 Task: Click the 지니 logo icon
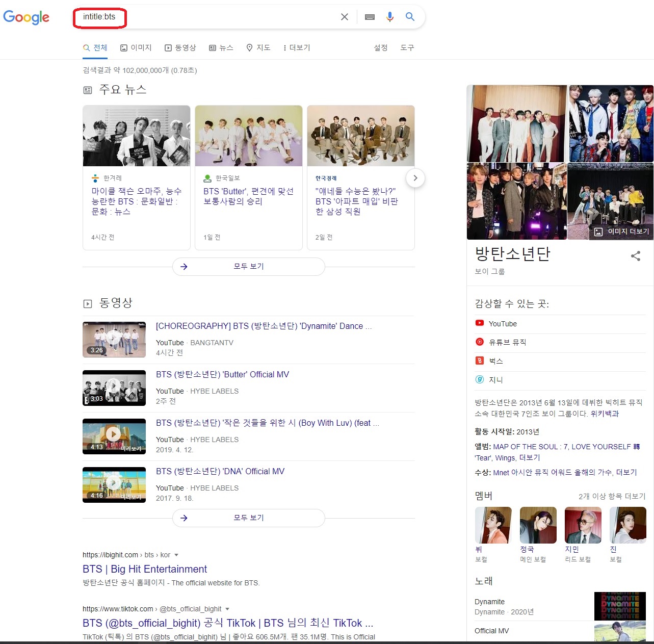(480, 379)
